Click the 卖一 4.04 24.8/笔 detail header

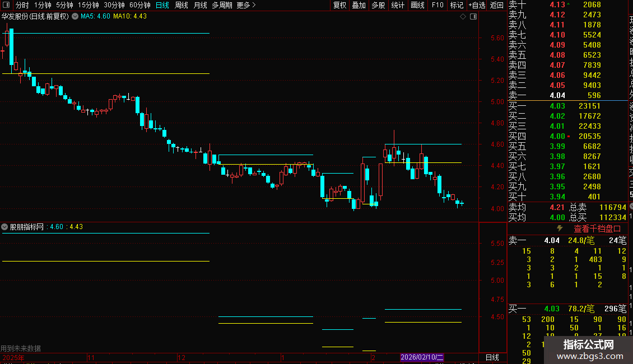[x=567, y=240]
